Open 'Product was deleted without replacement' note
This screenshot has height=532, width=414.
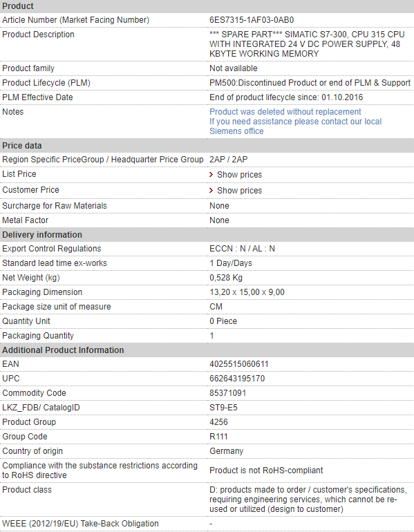(x=285, y=112)
